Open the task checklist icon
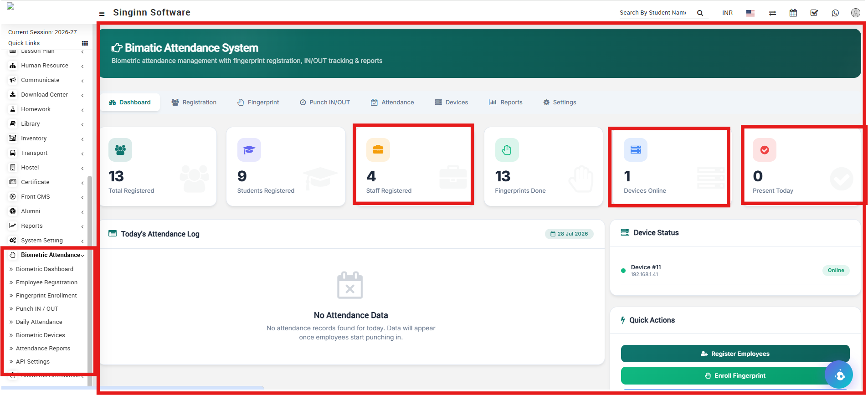 [x=814, y=13]
